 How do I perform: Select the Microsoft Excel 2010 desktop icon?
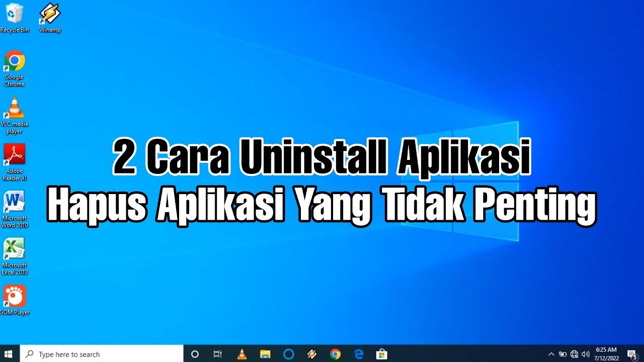[15, 256]
